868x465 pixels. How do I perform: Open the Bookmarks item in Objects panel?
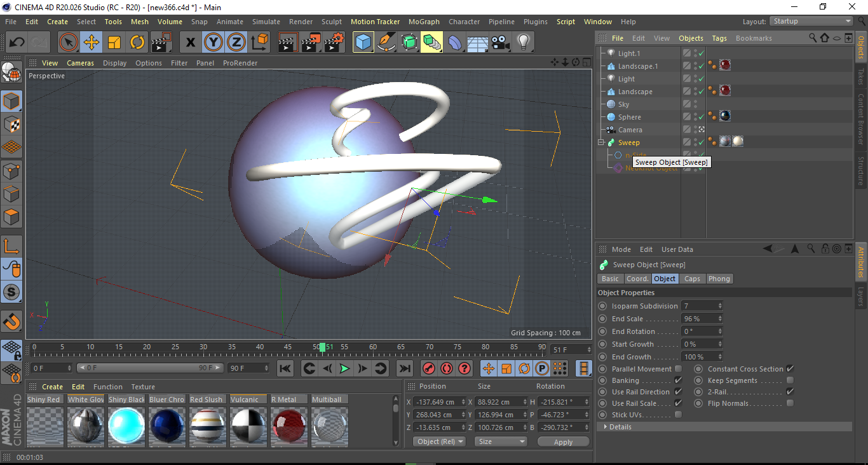pyautogui.click(x=754, y=38)
